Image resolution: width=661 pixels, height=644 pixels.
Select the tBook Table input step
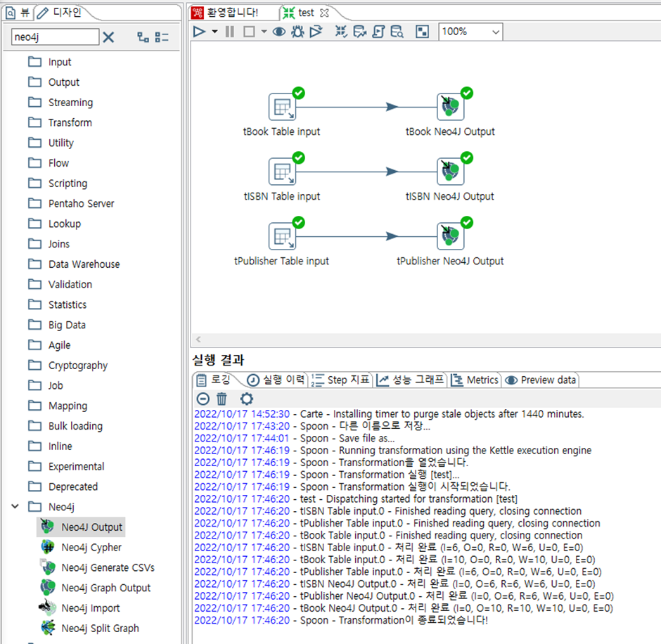click(281, 107)
